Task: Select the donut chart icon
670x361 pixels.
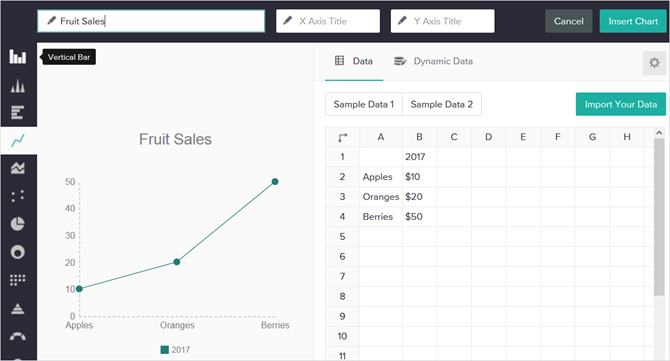Action: click(x=18, y=252)
